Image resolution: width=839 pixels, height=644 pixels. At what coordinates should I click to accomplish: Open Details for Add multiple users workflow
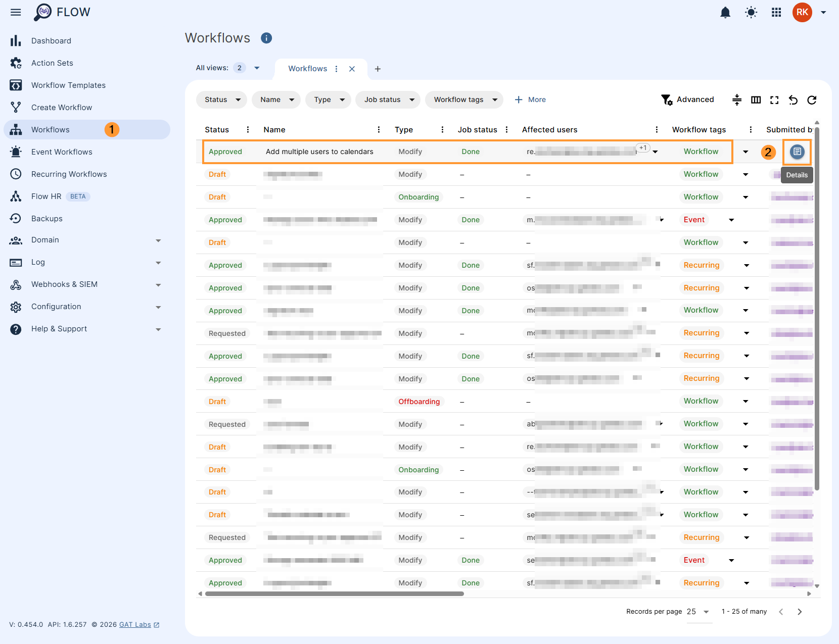[797, 152]
